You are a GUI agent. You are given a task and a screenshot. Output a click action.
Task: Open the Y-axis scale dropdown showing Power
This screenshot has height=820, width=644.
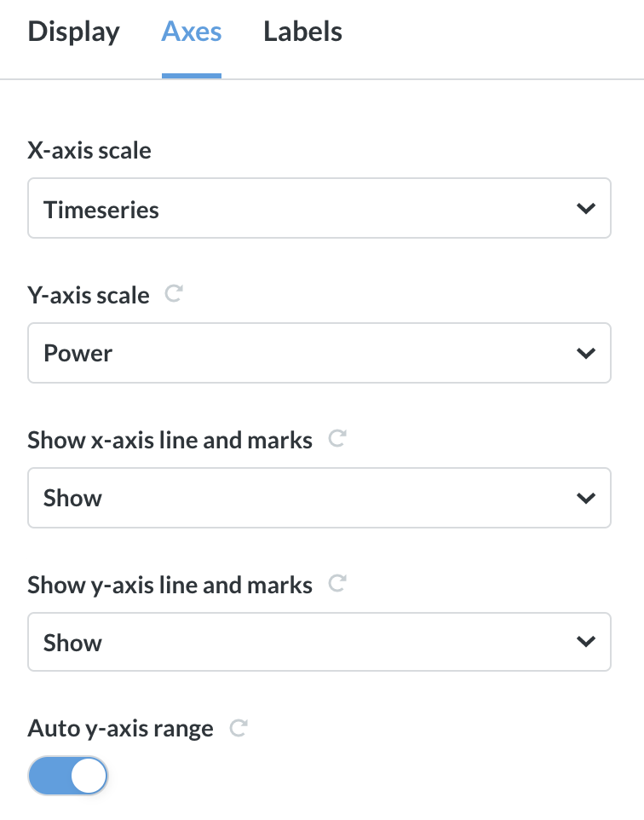319,352
